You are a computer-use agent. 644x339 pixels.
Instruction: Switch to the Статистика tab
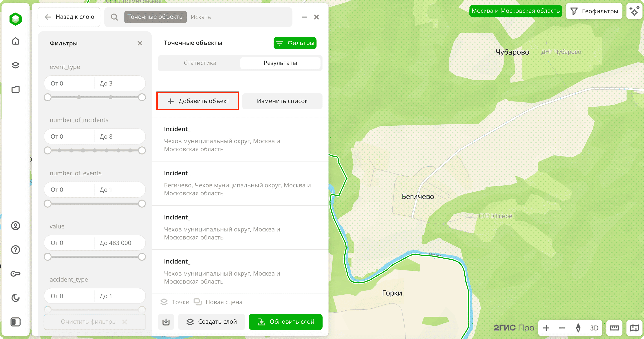(200, 63)
